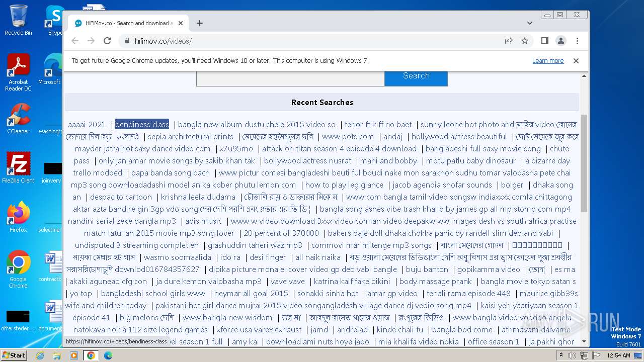Screen dimensions: 644x362
Task: Open the 'adis music' link
Action: click(204, 221)
